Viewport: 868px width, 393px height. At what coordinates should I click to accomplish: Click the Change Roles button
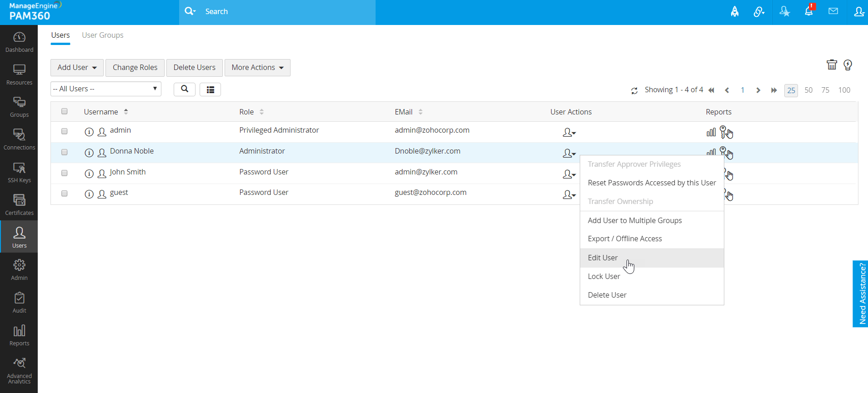coord(135,68)
